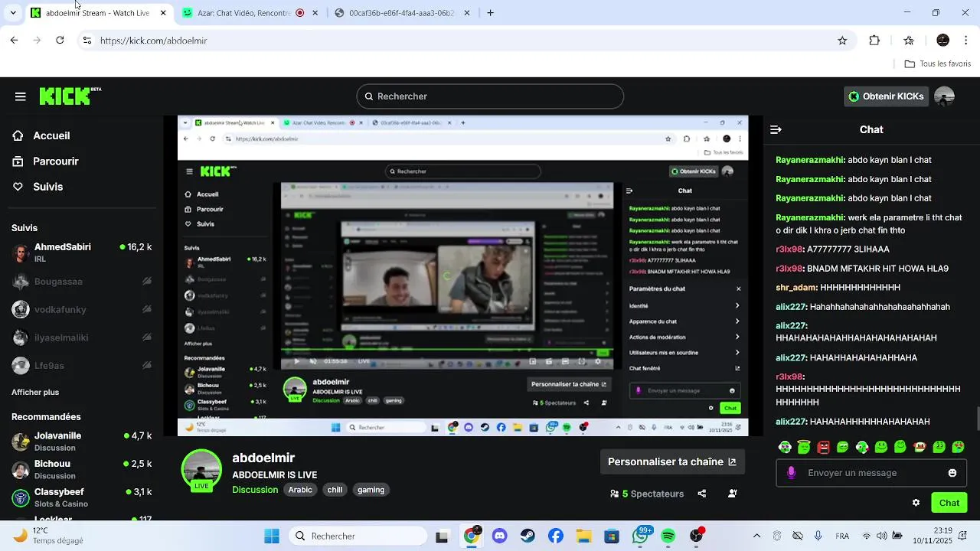Open the Chrome tab search dropdown
The height and width of the screenshot is (551, 980).
tap(13, 13)
